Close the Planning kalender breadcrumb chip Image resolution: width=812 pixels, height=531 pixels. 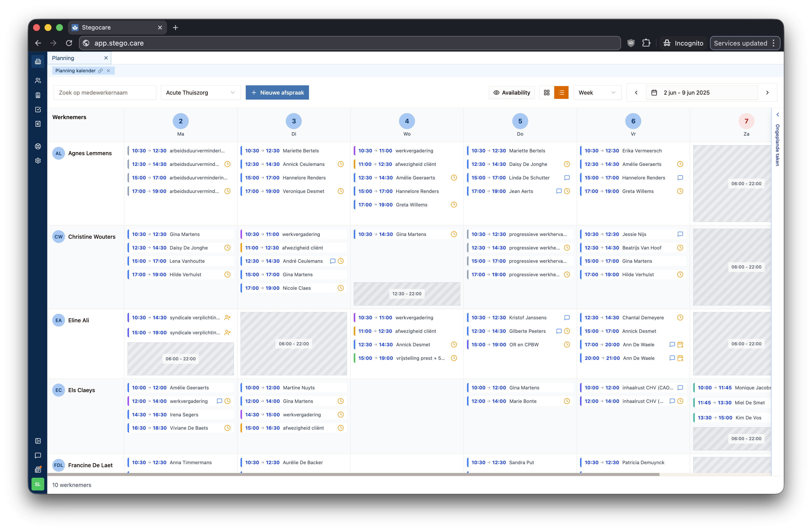(108, 71)
